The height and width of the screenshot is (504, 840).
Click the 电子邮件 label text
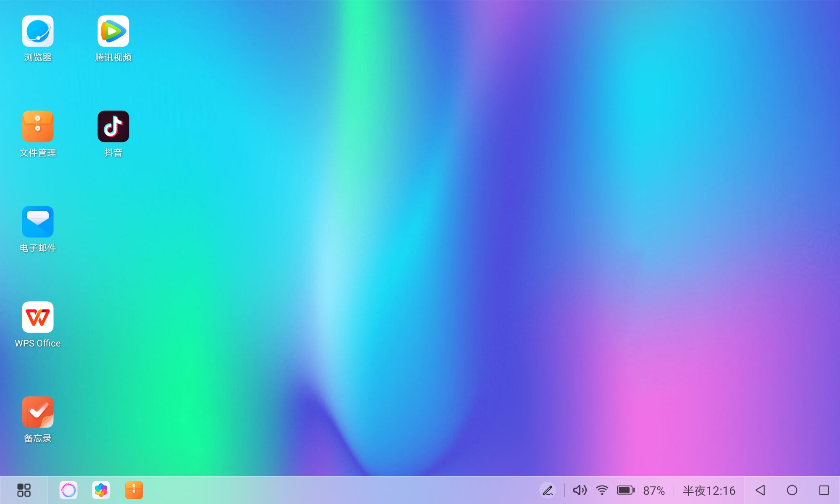point(38,248)
